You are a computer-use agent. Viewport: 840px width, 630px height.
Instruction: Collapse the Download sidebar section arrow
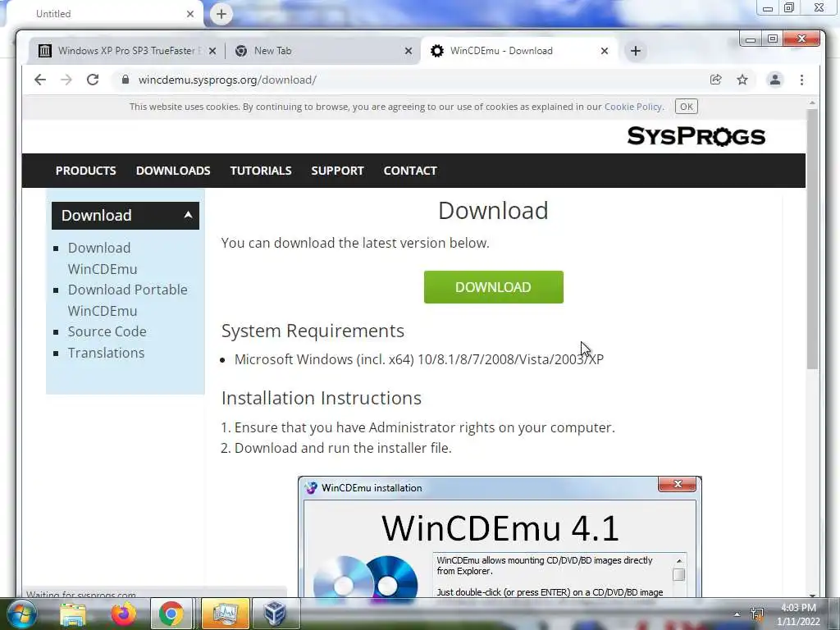pos(188,215)
